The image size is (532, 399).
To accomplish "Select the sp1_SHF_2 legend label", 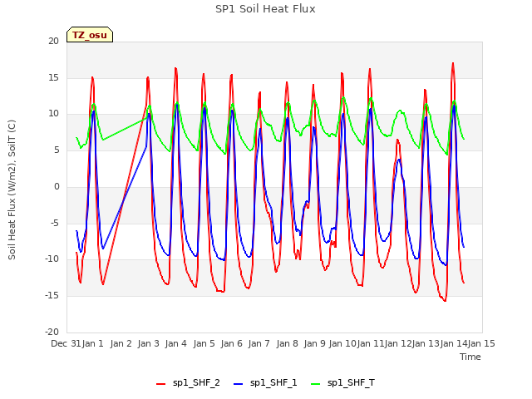I will pos(196,382).
